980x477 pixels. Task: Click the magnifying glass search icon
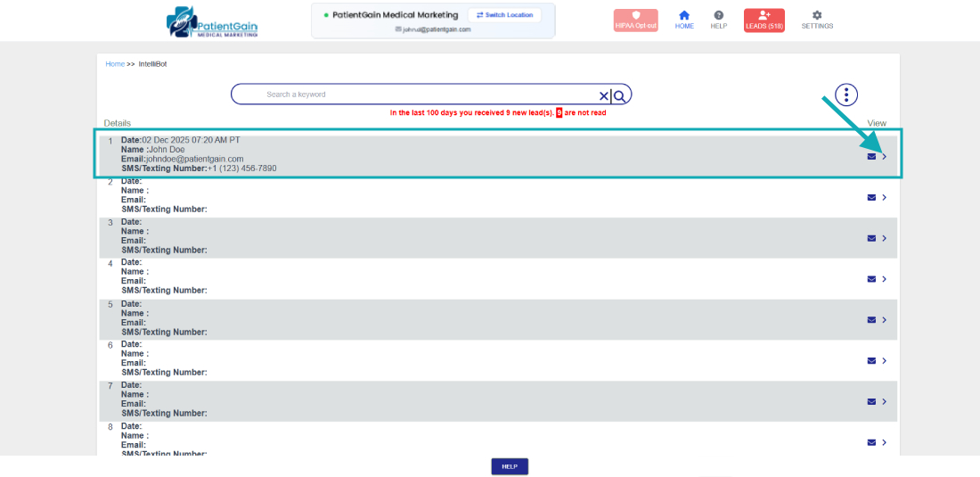tap(620, 95)
